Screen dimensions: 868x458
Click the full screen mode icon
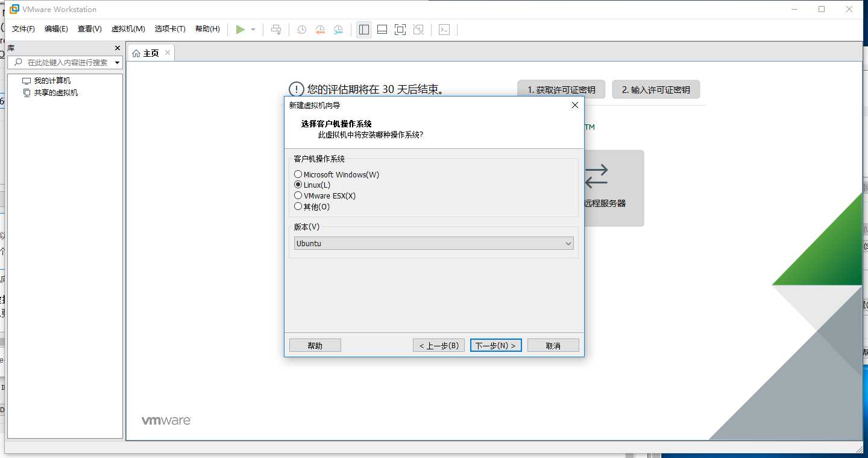coord(400,30)
